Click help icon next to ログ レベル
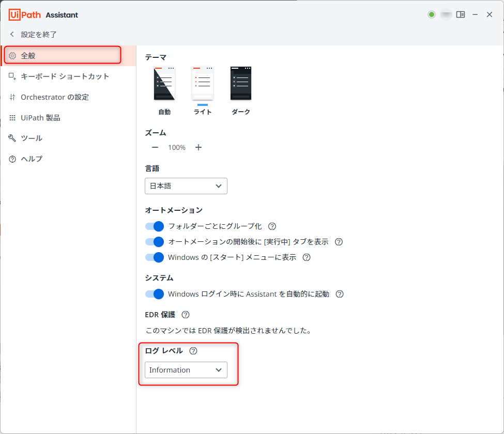 pos(193,351)
